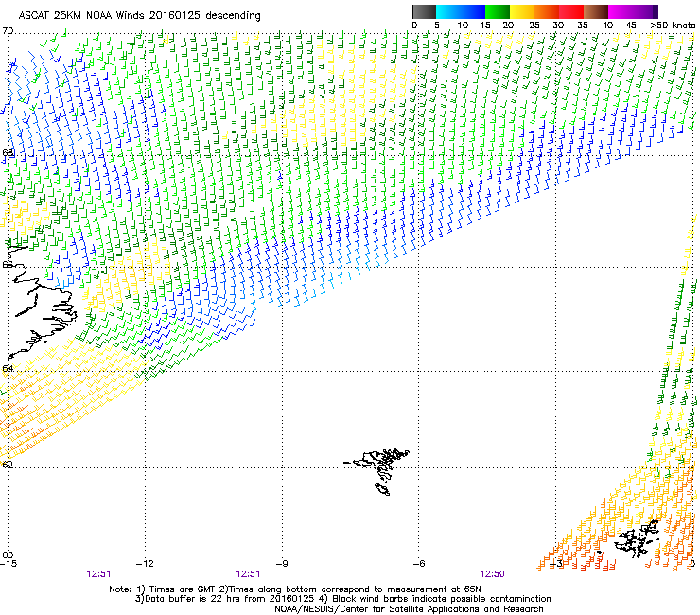Click the longitude label '-12'
Image resolution: width=700 pixels, height=615 pixels.
(145, 564)
